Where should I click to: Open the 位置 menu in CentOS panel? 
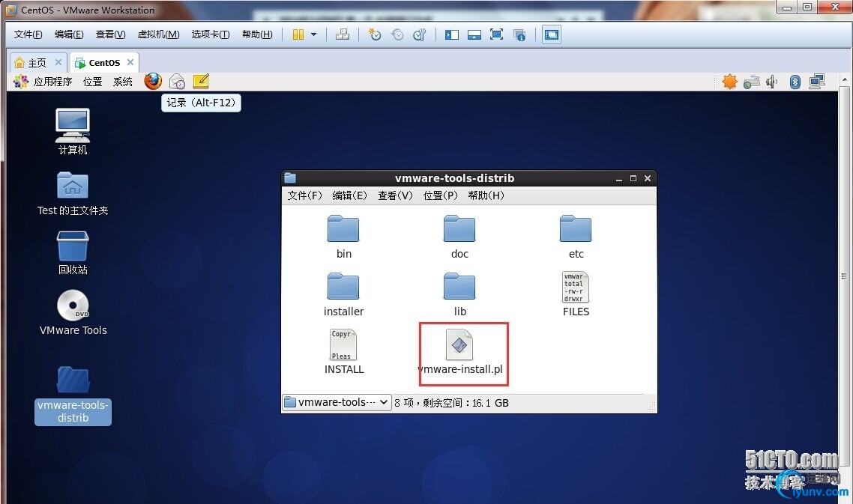(92, 82)
